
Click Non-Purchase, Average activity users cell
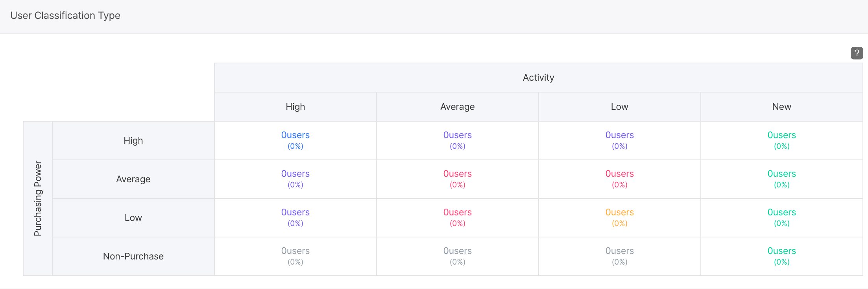pyautogui.click(x=457, y=256)
